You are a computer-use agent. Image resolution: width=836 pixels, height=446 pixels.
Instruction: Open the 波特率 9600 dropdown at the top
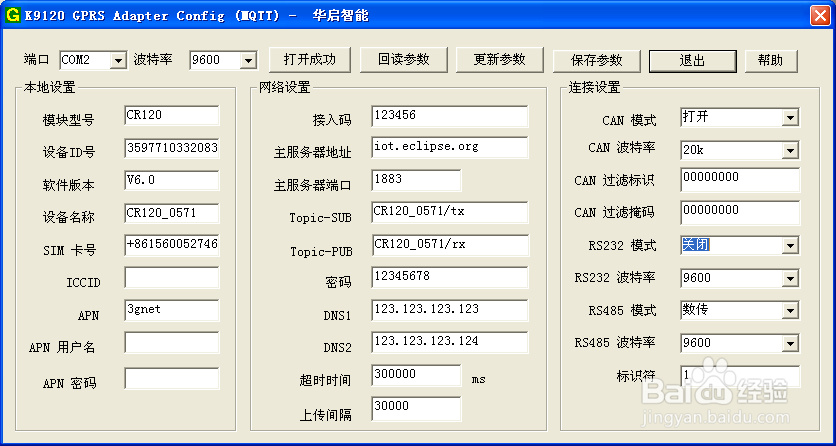tap(248, 60)
